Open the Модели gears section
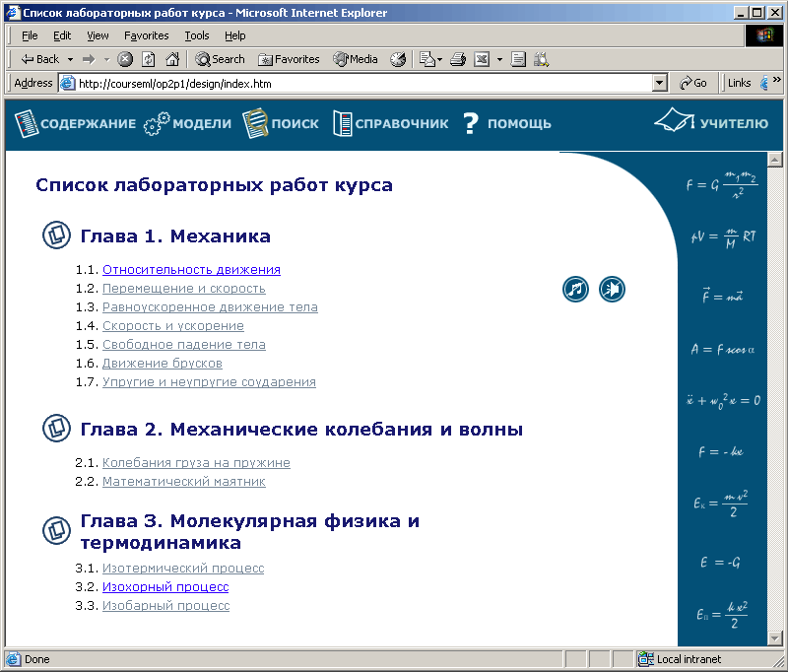 click(x=187, y=123)
